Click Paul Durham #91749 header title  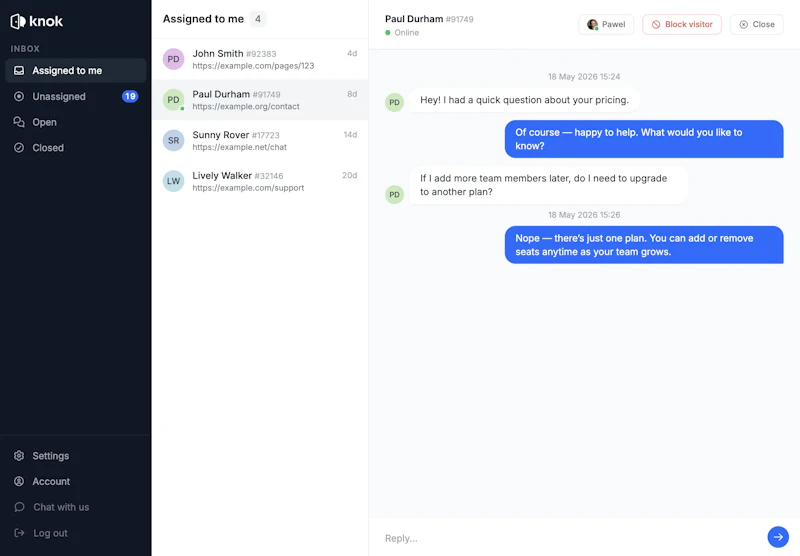[429, 19]
